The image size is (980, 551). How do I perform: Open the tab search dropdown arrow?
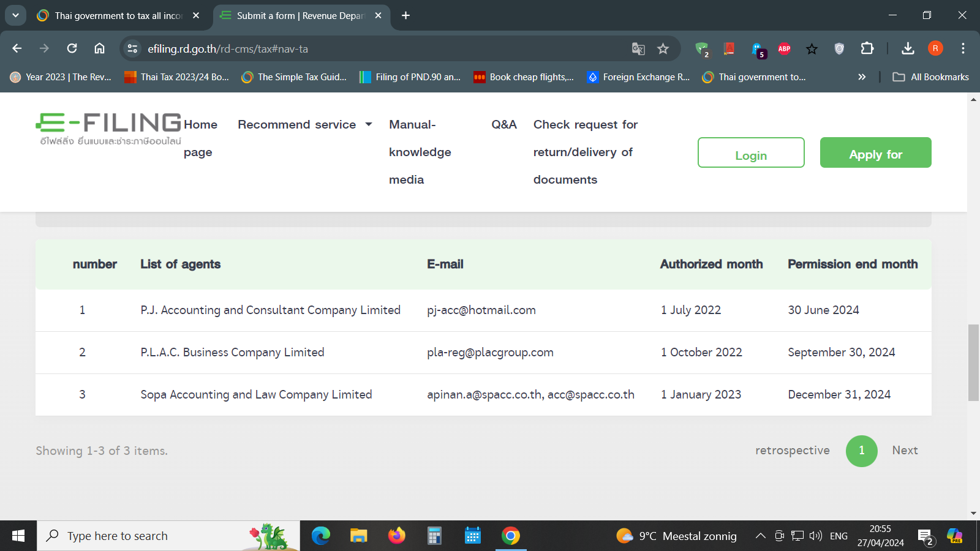(x=15, y=15)
